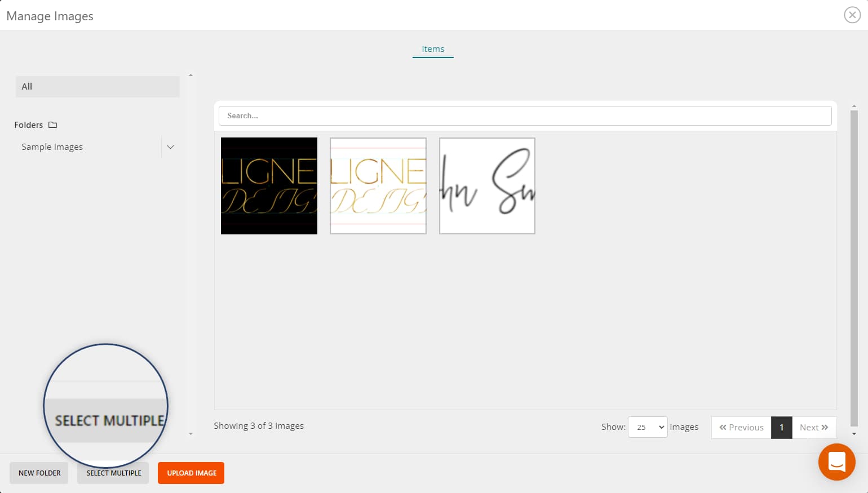This screenshot has width=868, height=493.
Task: Click the scrollbar down arrow below the sidebar
Action: click(x=191, y=434)
